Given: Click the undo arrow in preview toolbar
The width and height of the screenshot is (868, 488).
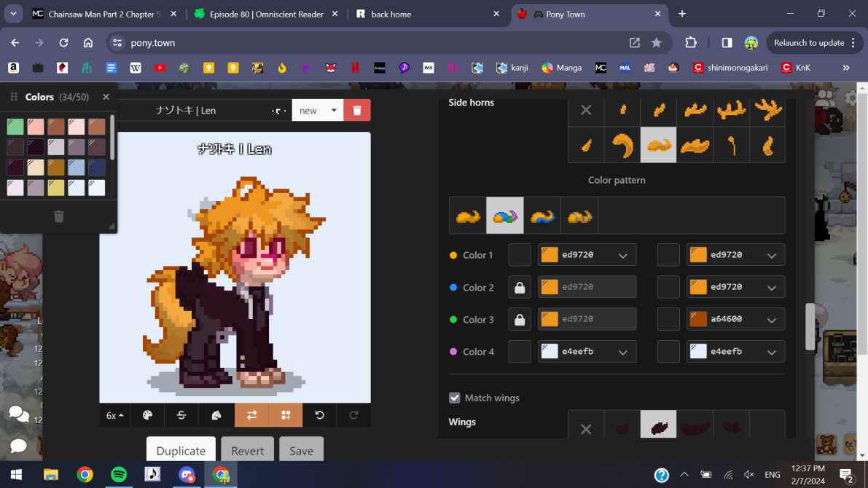Looking at the screenshot, I should (319, 415).
